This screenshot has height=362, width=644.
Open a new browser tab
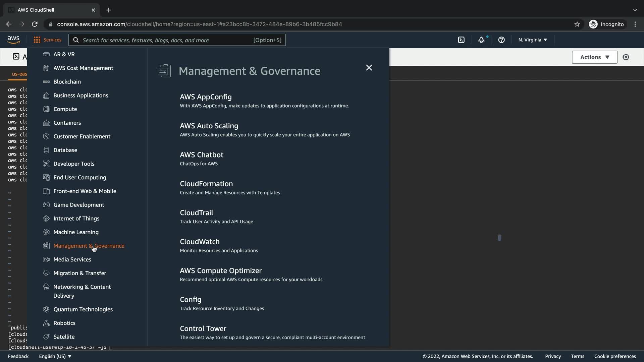[x=108, y=10]
